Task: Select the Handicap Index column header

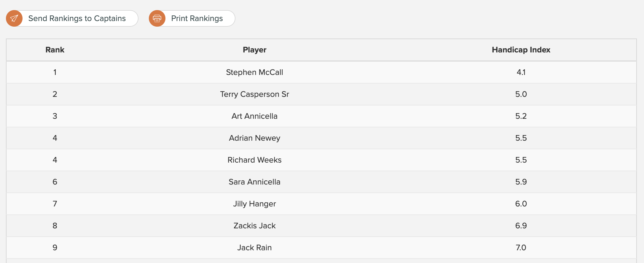Action: [521, 50]
